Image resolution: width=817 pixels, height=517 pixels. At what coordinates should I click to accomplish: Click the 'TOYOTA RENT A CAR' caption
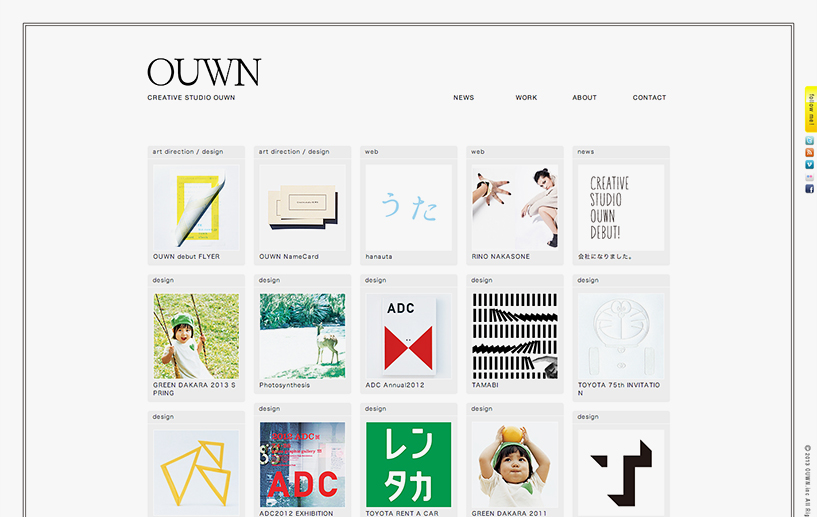402,513
